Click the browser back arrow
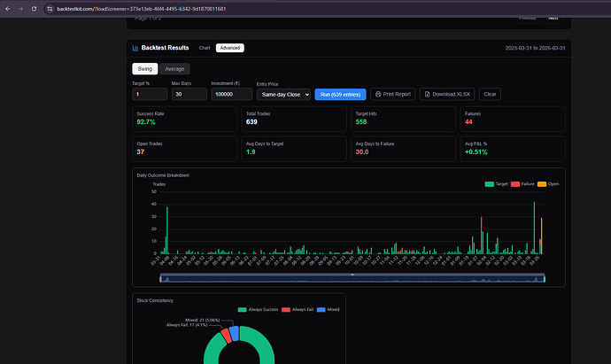Viewport: 611px width, 364px height. click(x=8, y=7)
